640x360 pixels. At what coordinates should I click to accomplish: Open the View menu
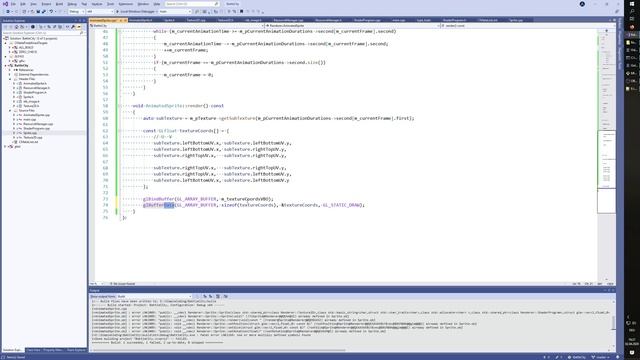[33, 4]
